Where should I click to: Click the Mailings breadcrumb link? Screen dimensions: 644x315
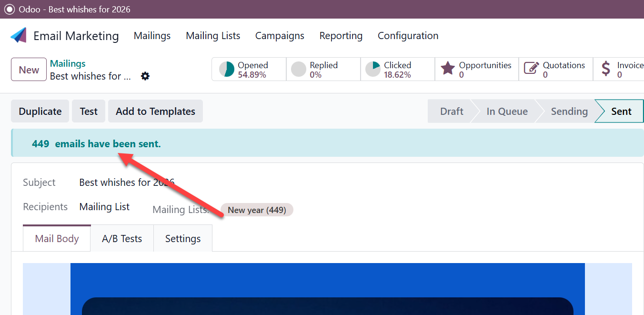(68, 63)
